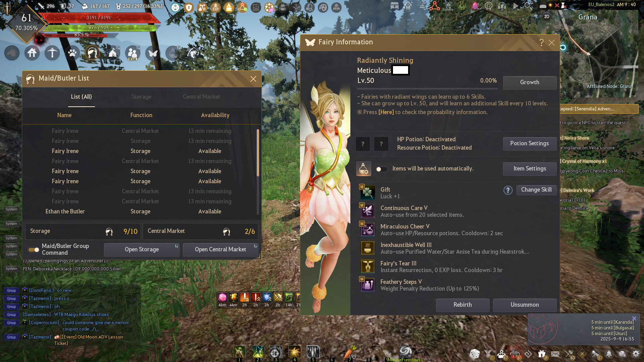This screenshot has height=362, width=644.
Task: Open fairy Potion Settings
Action: click(x=530, y=144)
